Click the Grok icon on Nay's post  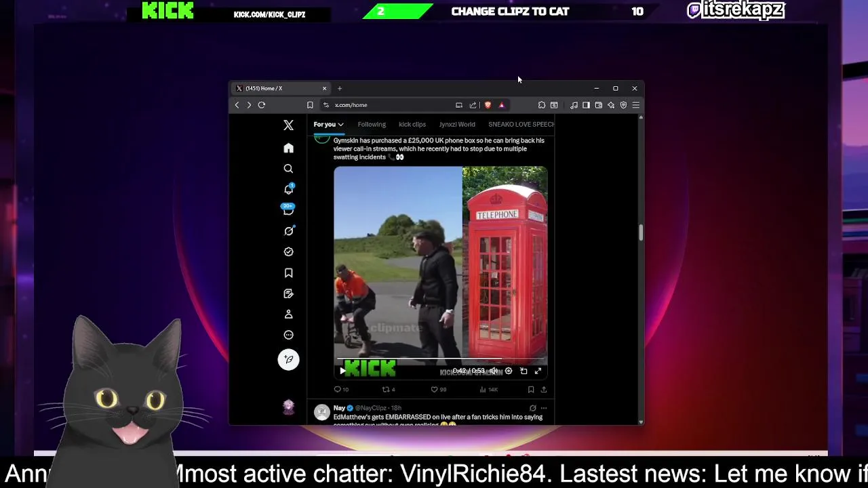click(532, 408)
